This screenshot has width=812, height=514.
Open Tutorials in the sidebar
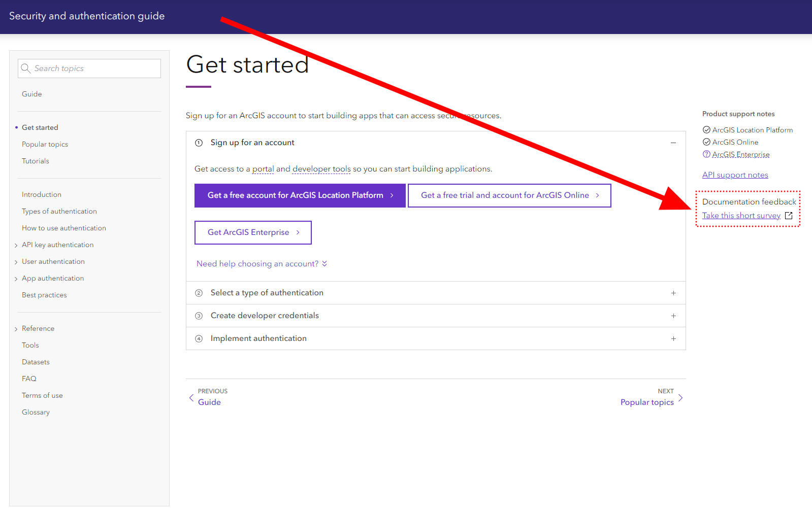click(36, 161)
